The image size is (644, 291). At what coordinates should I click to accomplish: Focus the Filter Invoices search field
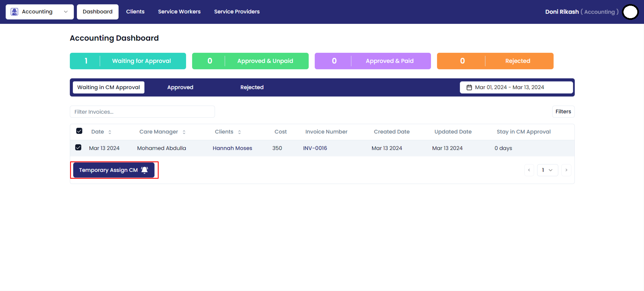pos(142,112)
